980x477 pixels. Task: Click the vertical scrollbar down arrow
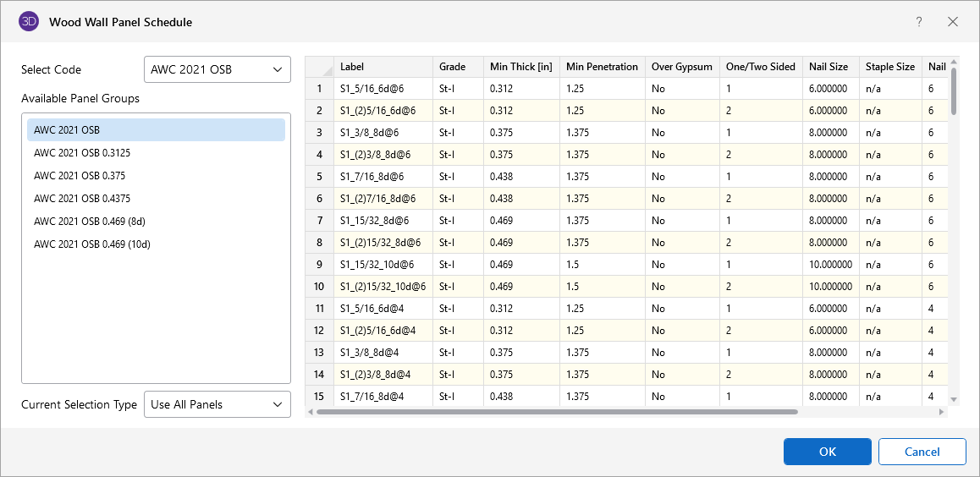(954, 399)
